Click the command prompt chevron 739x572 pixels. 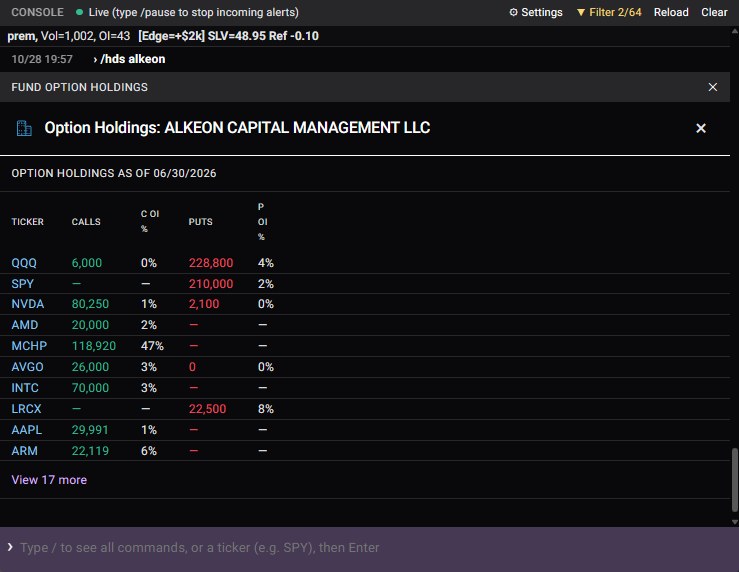[10, 547]
